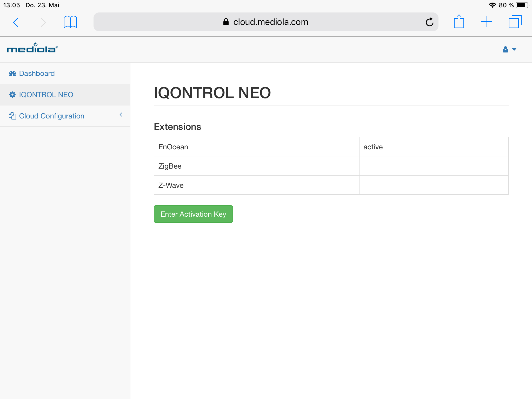
Task: Tap the cloud.mediola.com address field
Action: (270, 22)
